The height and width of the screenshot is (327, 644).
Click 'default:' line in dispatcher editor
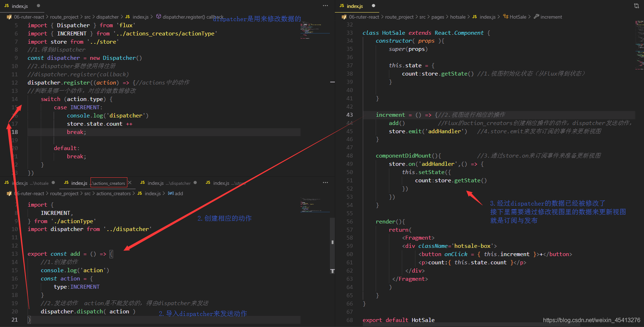pyautogui.click(x=67, y=148)
